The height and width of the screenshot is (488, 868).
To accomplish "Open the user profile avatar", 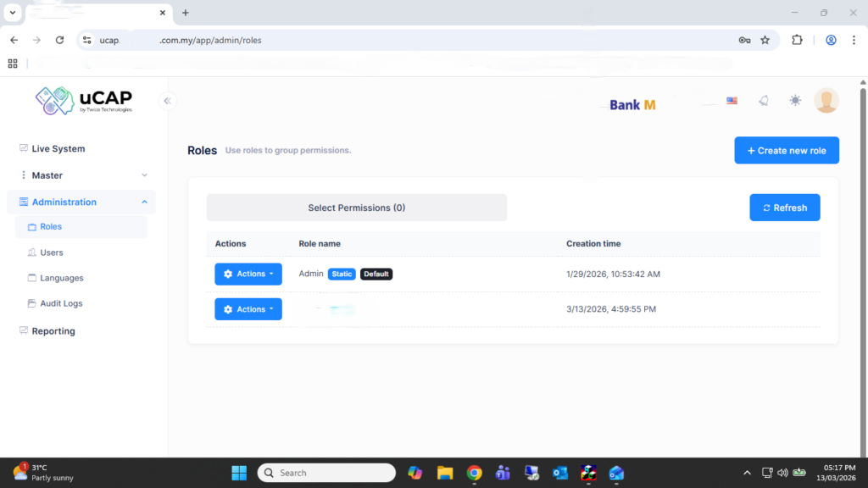I will (826, 101).
